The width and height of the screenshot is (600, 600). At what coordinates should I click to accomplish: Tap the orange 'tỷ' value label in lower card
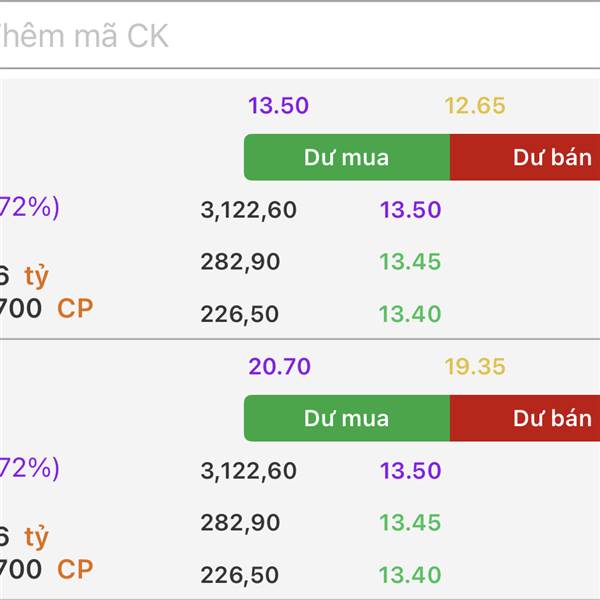(37, 537)
